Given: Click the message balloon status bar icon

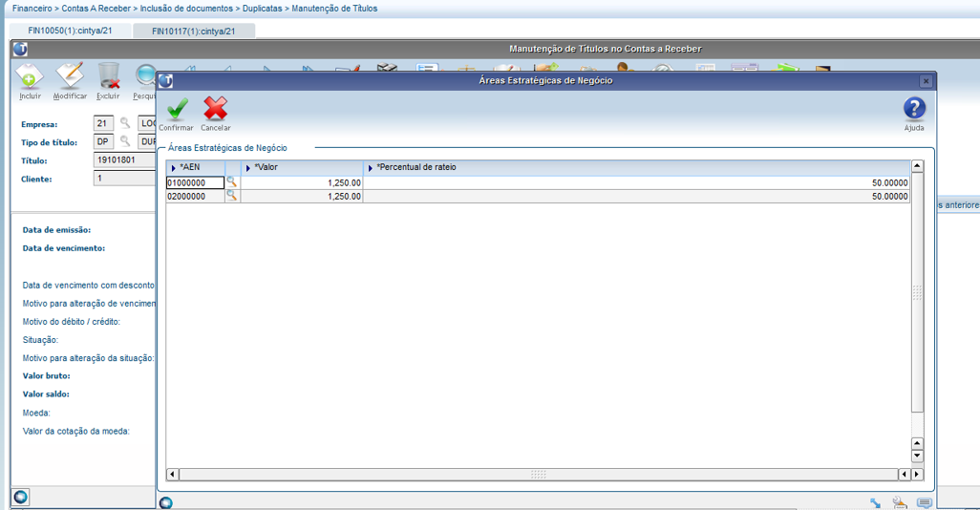Looking at the screenshot, I should coord(925,502).
